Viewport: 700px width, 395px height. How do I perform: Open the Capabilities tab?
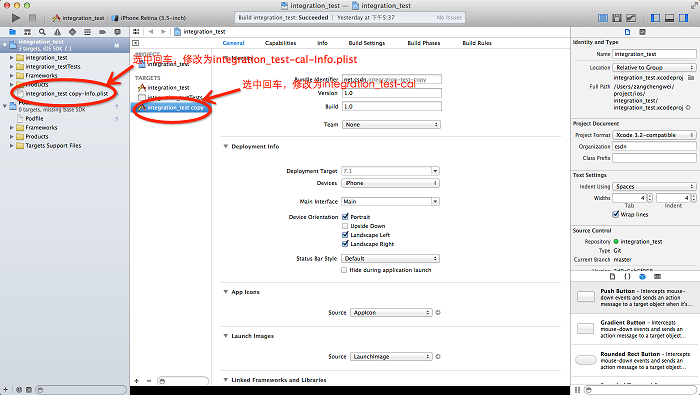[x=280, y=43]
